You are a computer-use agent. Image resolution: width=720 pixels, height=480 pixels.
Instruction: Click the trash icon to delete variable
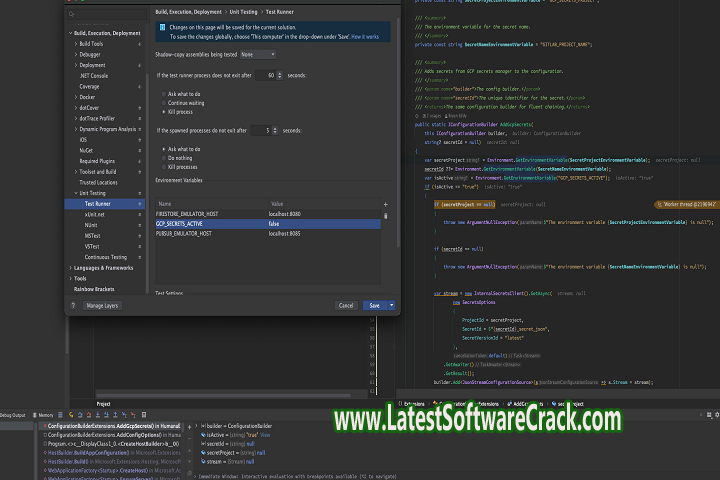click(x=386, y=214)
